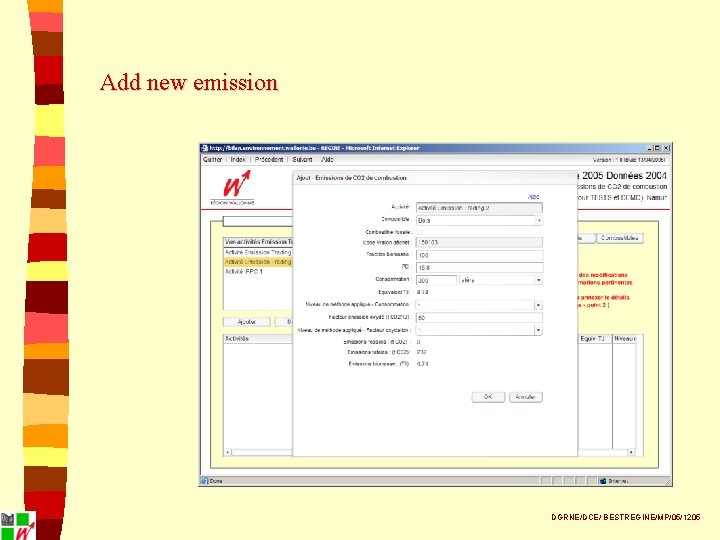
Task: Click the OK button in the dialog
Action: click(x=488, y=397)
